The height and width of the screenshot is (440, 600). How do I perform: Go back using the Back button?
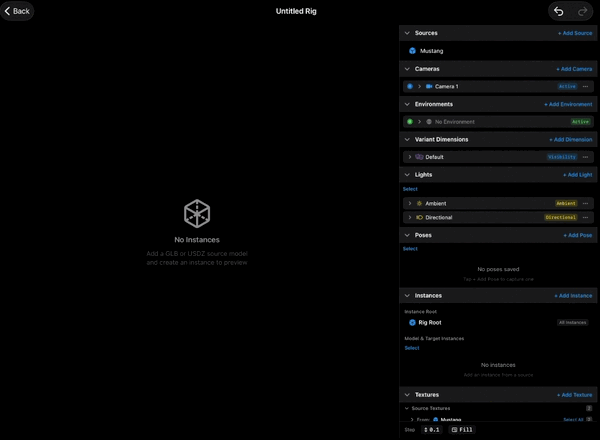pos(17,11)
